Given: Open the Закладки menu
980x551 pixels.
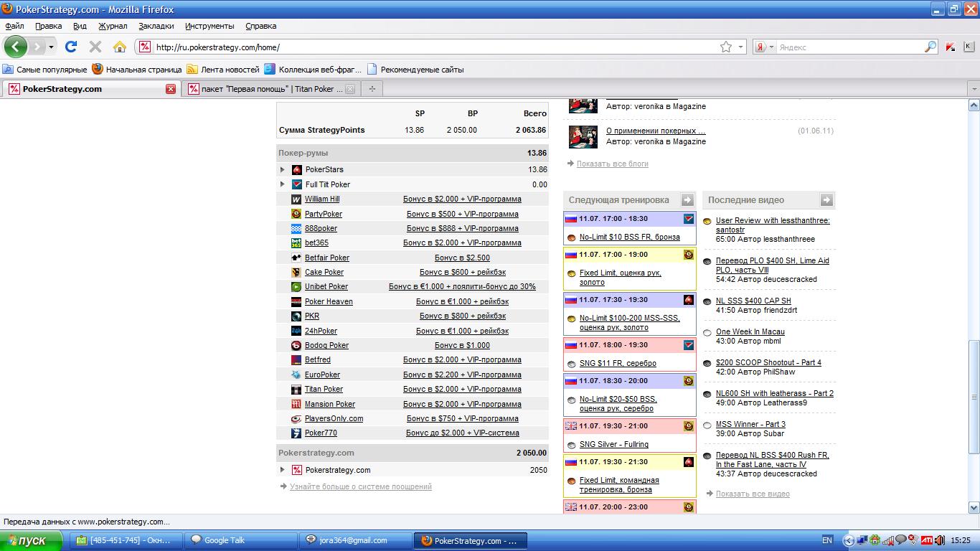Looking at the screenshot, I should pyautogui.click(x=156, y=26).
